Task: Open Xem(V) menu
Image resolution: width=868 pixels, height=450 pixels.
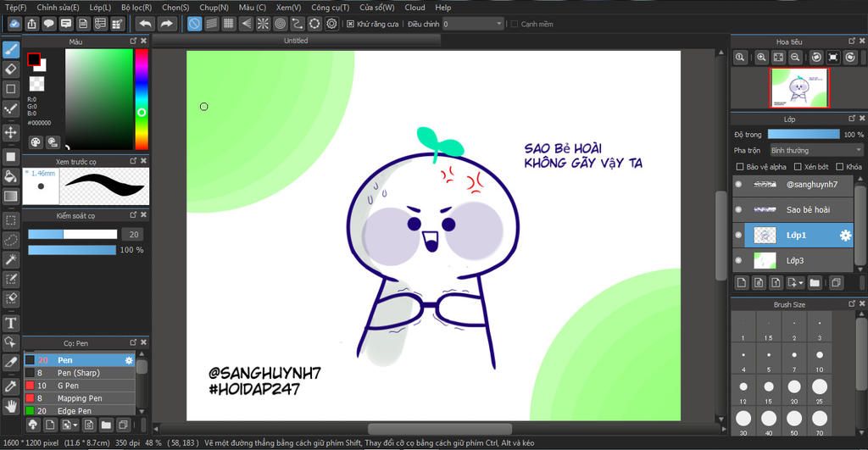Action: pyautogui.click(x=288, y=7)
